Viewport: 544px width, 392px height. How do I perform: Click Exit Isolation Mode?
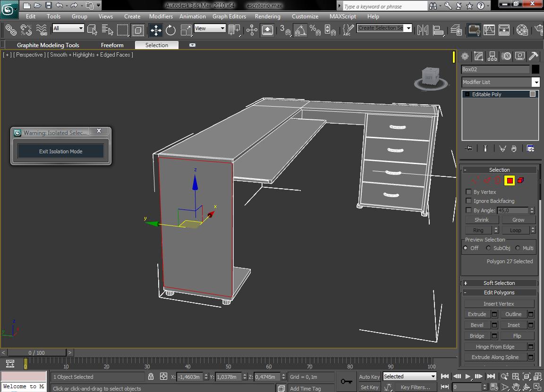tap(60, 151)
